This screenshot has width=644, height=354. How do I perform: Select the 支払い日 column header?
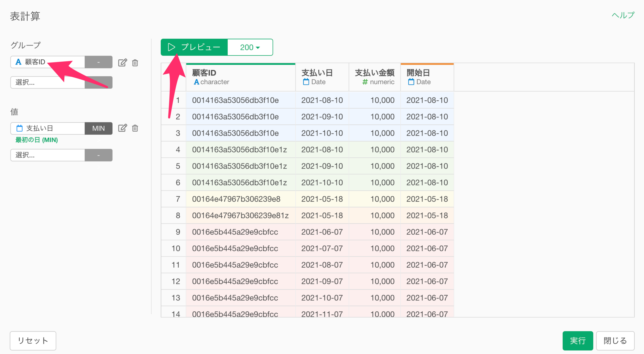322,77
